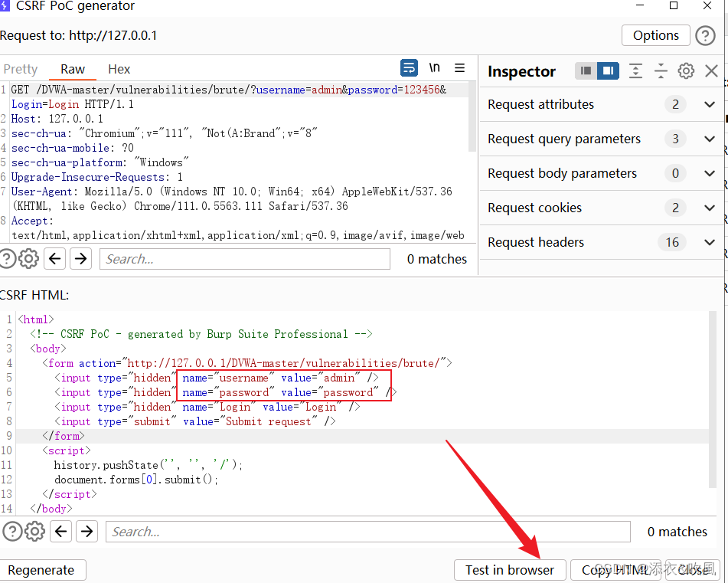Go to the previous match in CSRF HTML search
The width and height of the screenshot is (728, 583).
(x=60, y=531)
